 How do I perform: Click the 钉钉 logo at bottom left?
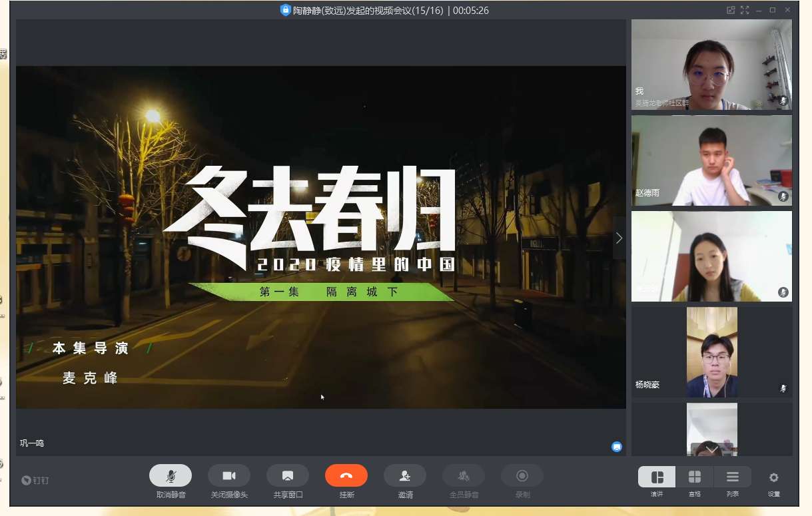coord(35,480)
